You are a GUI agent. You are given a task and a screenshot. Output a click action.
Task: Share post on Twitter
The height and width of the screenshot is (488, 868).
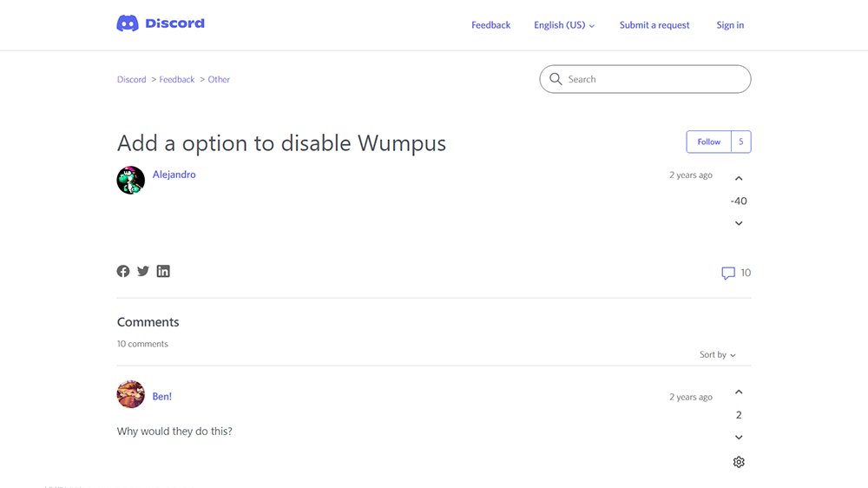143,271
